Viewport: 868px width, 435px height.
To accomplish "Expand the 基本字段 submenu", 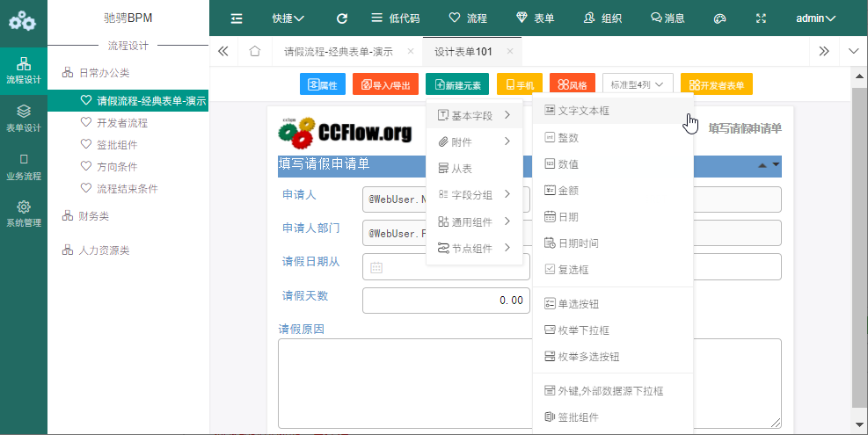I will coord(474,116).
